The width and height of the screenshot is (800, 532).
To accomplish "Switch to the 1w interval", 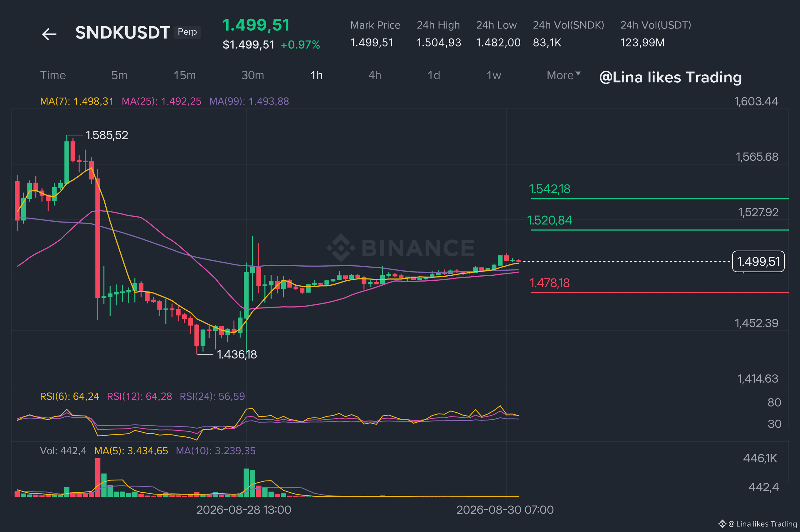I will [x=494, y=75].
